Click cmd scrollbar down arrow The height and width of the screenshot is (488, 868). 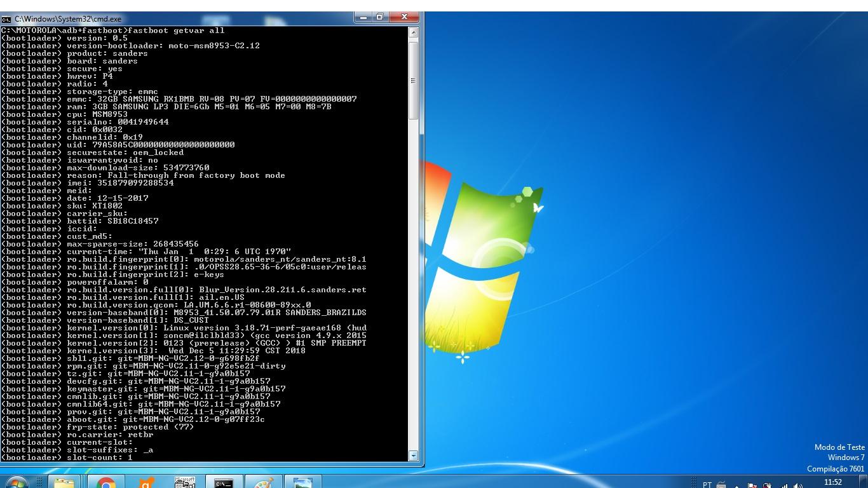click(x=414, y=456)
